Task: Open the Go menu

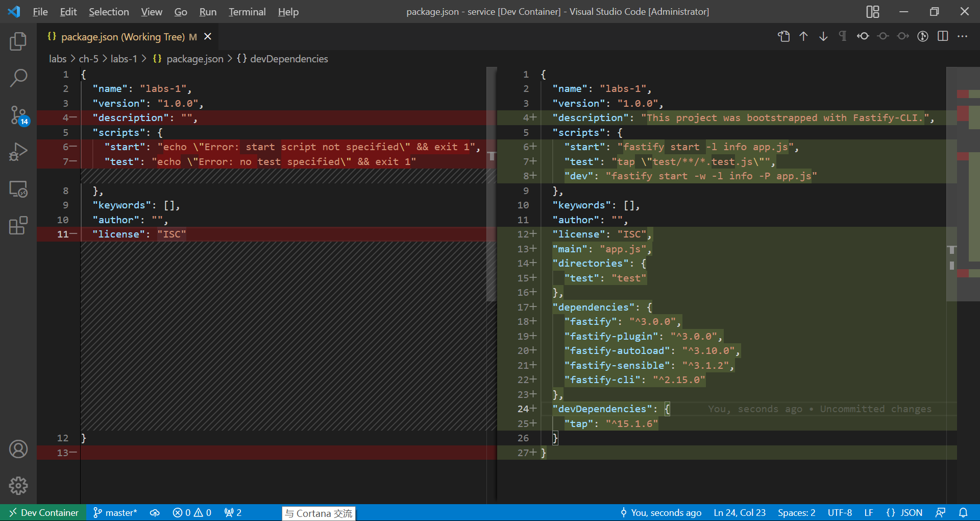Action: pyautogui.click(x=181, y=12)
